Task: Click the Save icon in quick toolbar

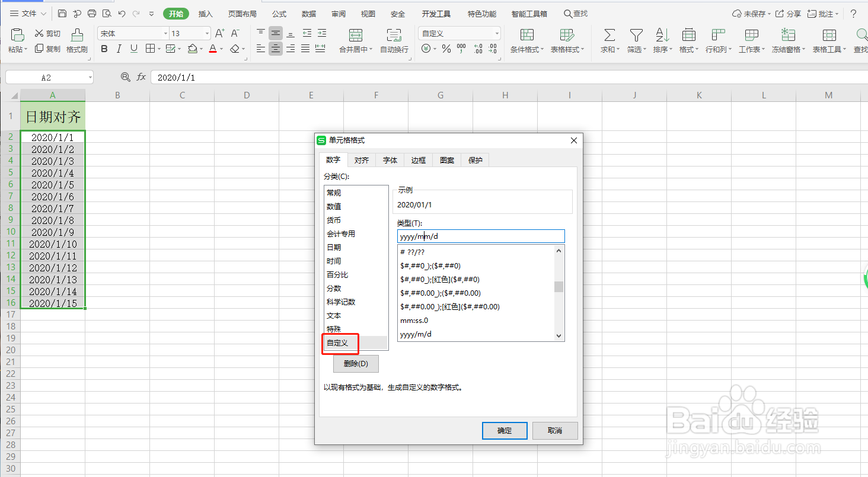Action: [62, 14]
